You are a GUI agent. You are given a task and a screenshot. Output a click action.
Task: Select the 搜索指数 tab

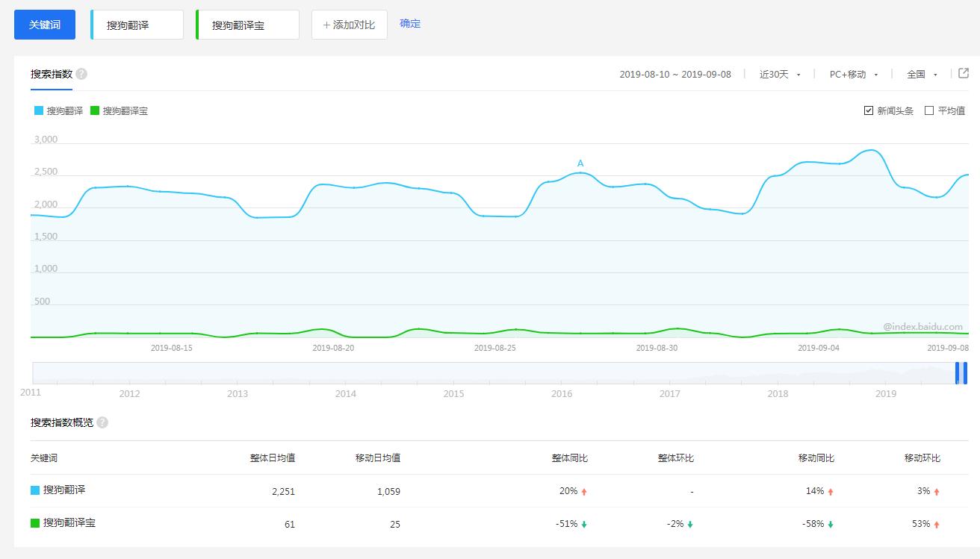coord(52,74)
